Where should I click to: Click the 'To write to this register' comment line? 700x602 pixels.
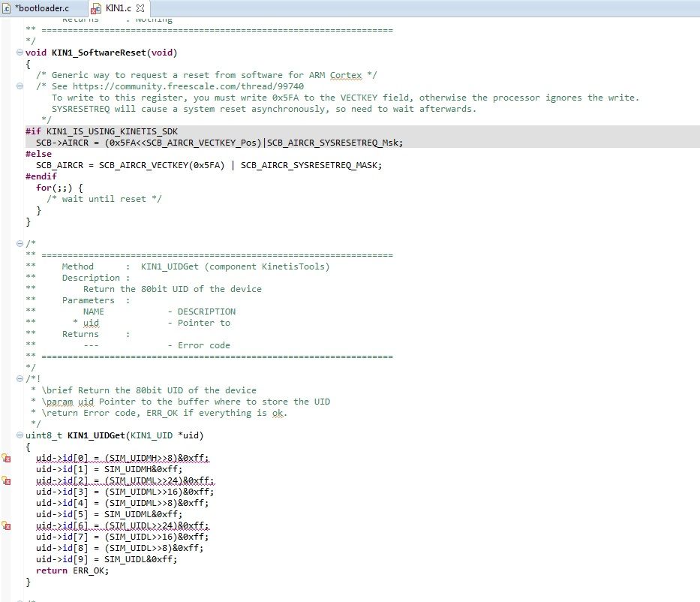tap(346, 98)
